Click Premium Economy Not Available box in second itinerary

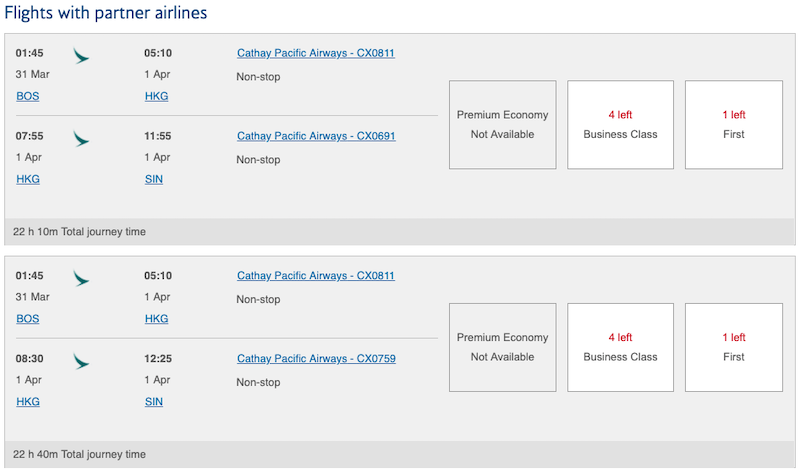pyautogui.click(x=503, y=347)
